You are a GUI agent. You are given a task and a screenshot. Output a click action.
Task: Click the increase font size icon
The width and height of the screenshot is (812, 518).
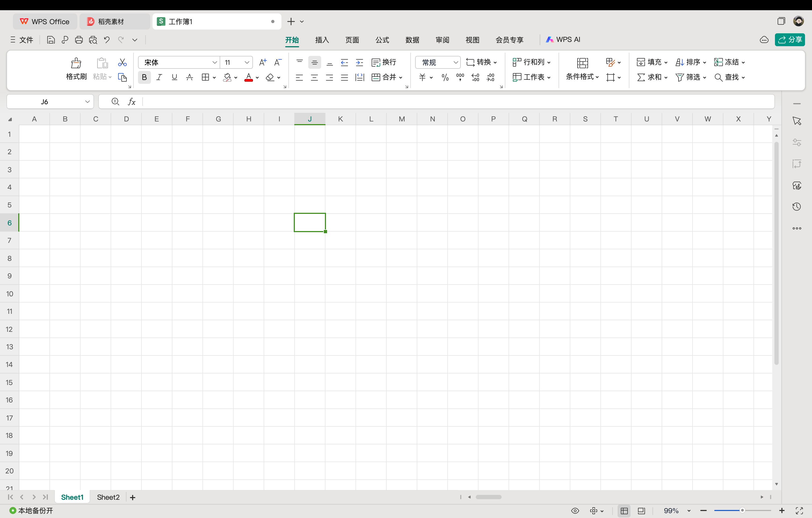[x=263, y=62]
